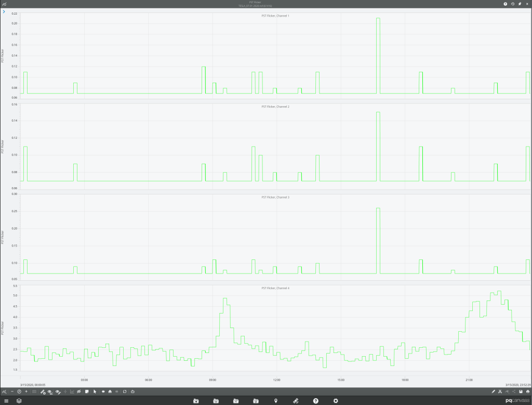
Task: Click the refresh/replay icon in the left toolbar
Action: point(125,391)
